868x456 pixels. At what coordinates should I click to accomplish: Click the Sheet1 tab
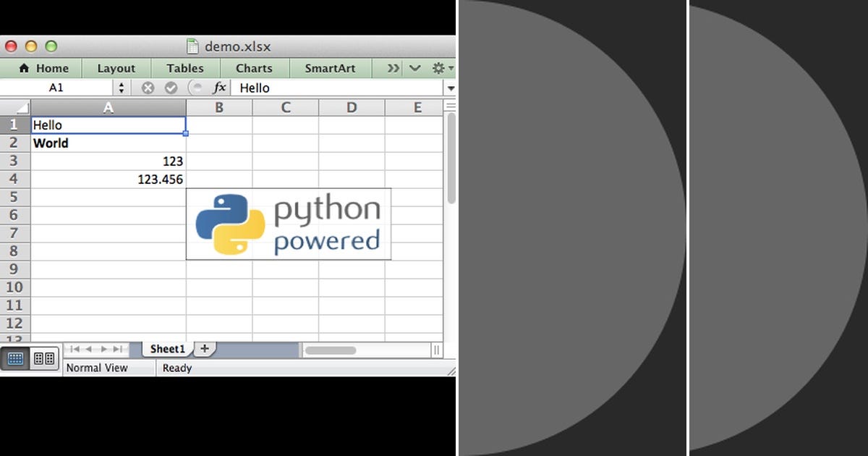[166, 348]
